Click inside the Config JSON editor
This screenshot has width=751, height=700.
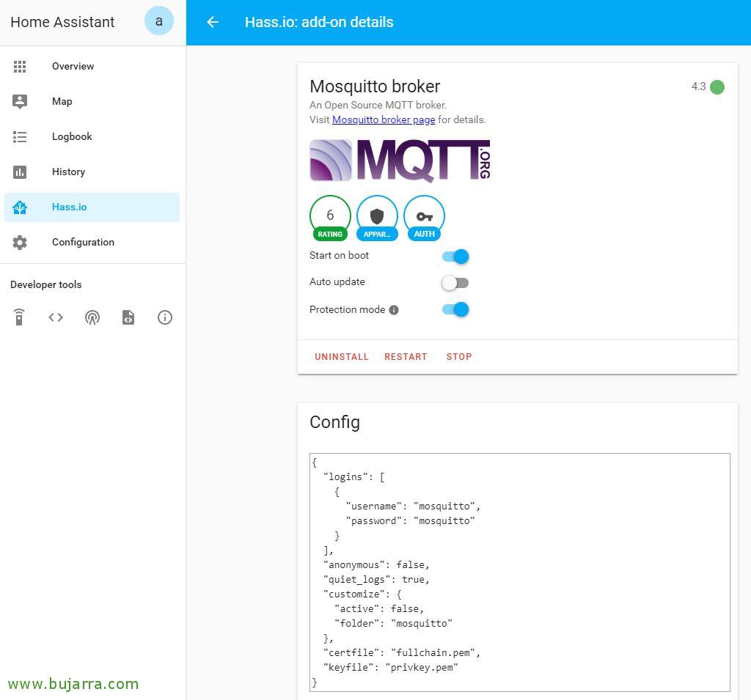(x=520, y=572)
